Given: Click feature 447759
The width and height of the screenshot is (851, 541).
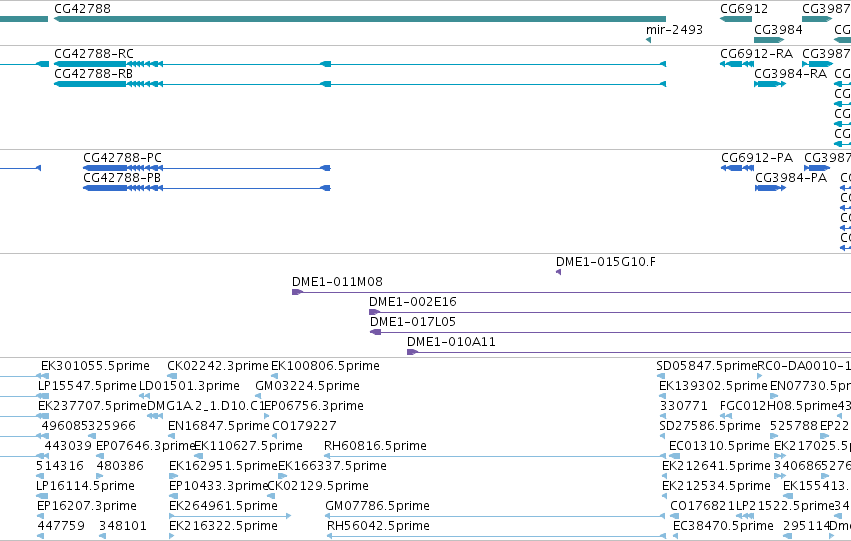Looking at the screenshot, I should [41, 536].
